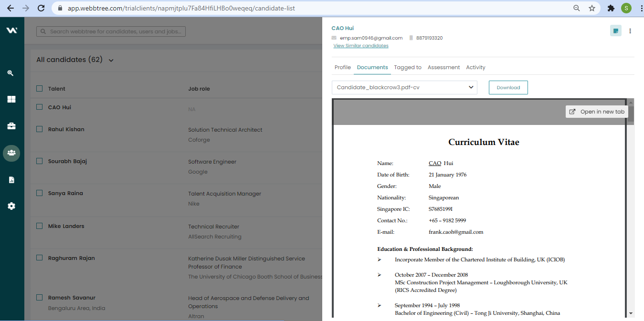Click the View Similar candidates link
The height and width of the screenshot is (321, 644).
(x=361, y=46)
